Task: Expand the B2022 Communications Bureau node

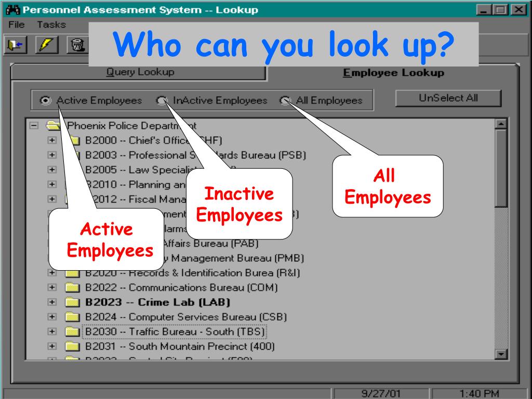Action: [x=52, y=288]
